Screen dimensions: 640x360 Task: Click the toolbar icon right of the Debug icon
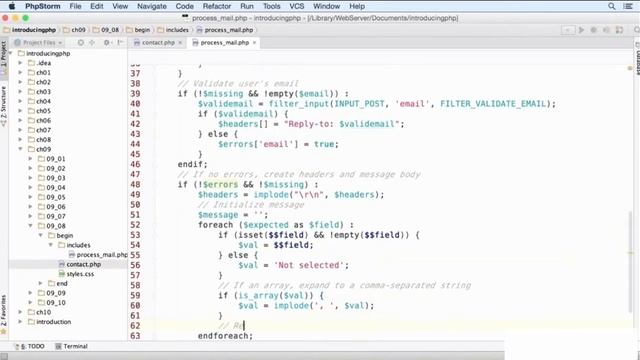(607, 30)
